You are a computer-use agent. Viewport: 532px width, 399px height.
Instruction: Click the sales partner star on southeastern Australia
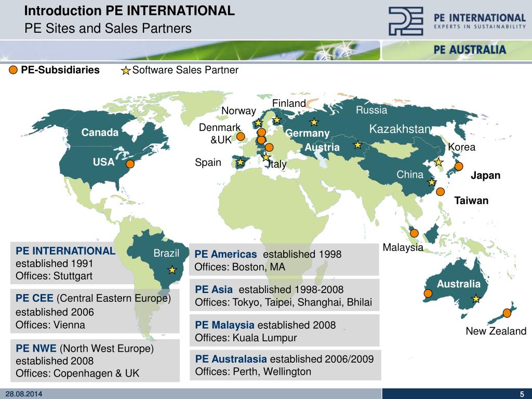[x=476, y=299]
